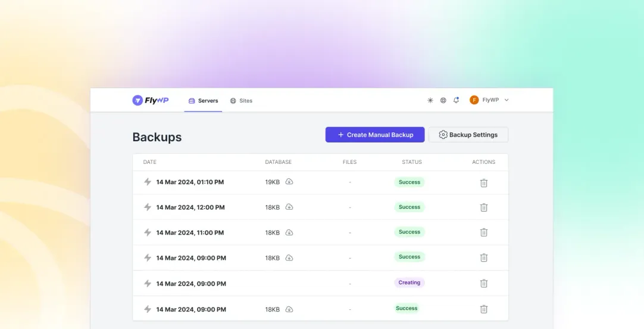
Task: Click the FILES column header
Action: pos(349,162)
